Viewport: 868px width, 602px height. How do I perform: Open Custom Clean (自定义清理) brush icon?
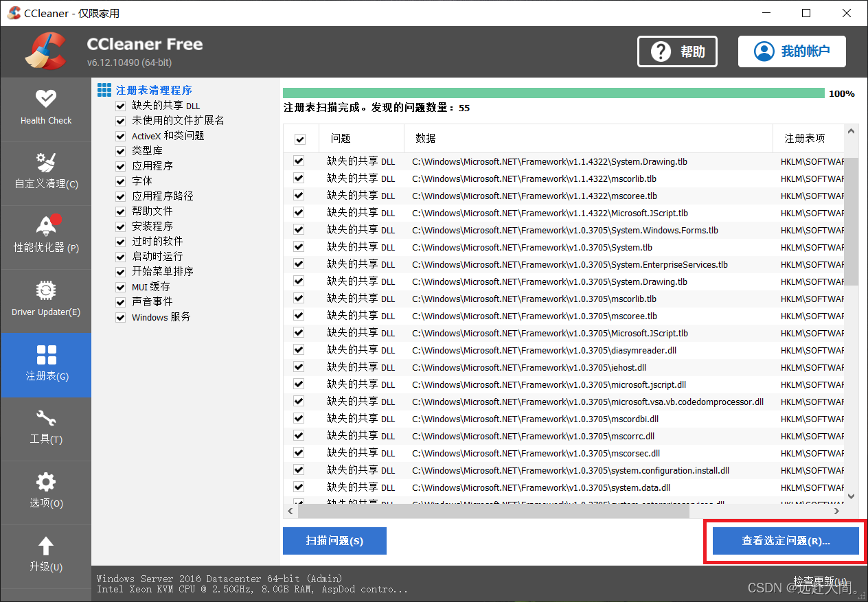click(46, 162)
